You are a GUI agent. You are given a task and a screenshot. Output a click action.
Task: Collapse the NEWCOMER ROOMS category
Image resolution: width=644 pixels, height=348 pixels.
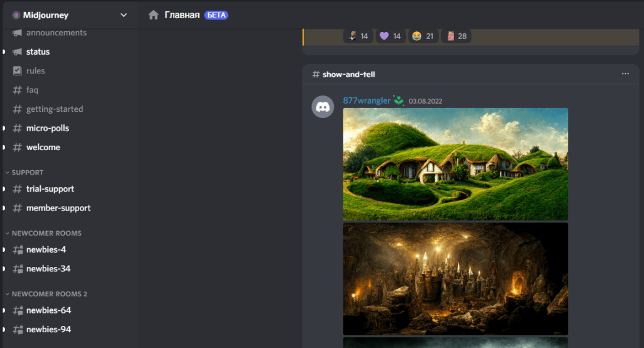46,233
